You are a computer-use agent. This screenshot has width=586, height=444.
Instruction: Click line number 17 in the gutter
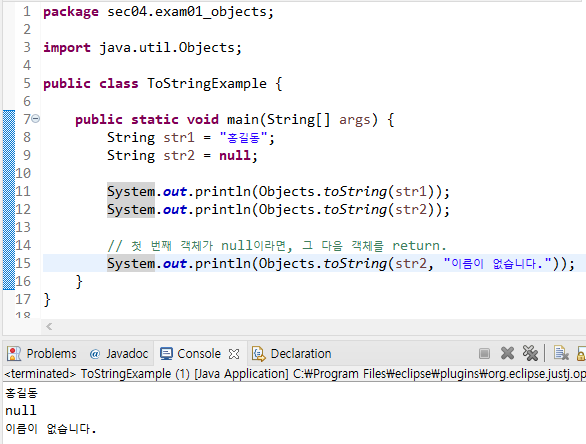click(23, 299)
